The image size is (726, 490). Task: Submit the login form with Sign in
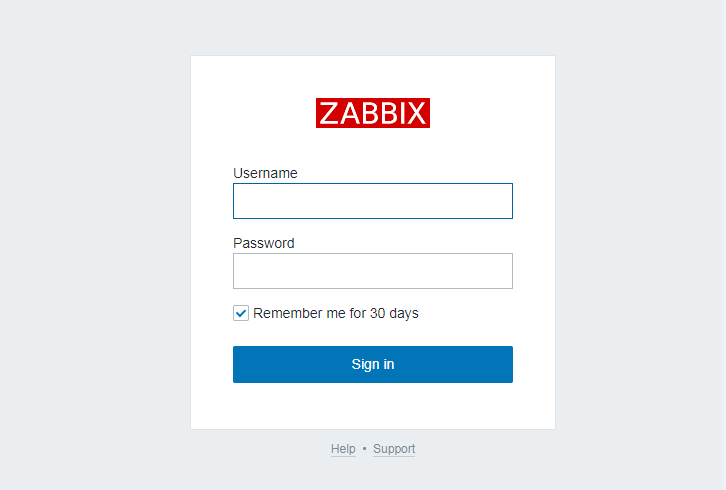click(x=372, y=364)
